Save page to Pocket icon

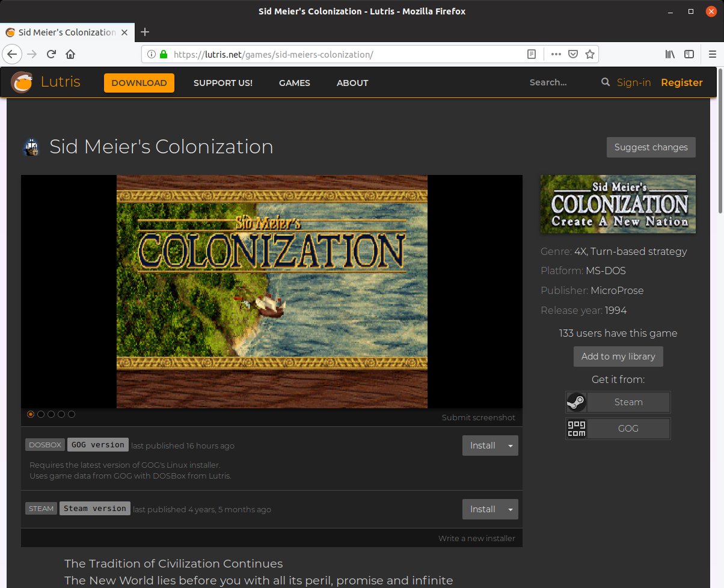click(574, 54)
